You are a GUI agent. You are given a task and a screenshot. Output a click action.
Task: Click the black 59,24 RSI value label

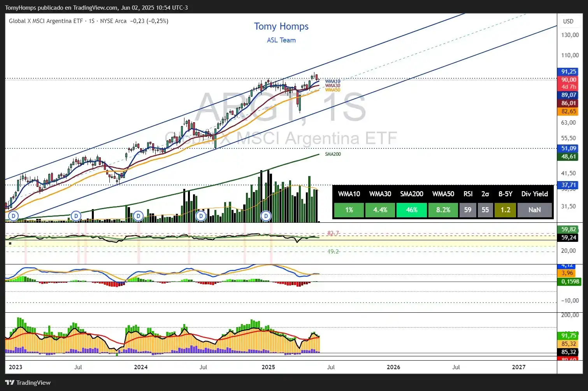coord(568,238)
